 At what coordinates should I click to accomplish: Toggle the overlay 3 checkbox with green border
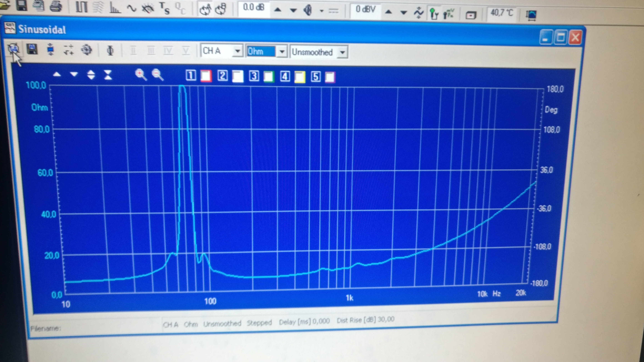pyautogui.click(x=269, y=76)
